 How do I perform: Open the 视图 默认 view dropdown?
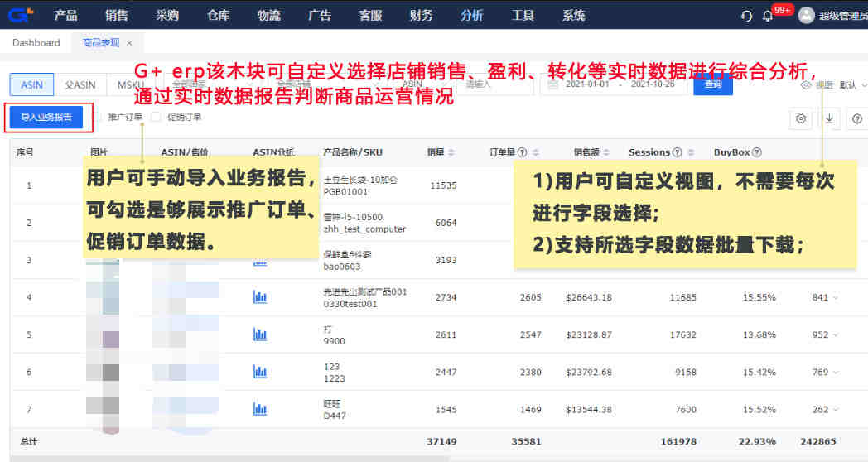[852, 84]
